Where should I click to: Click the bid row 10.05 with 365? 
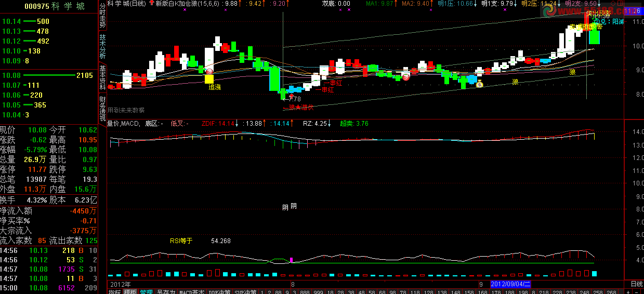(49, 105)
